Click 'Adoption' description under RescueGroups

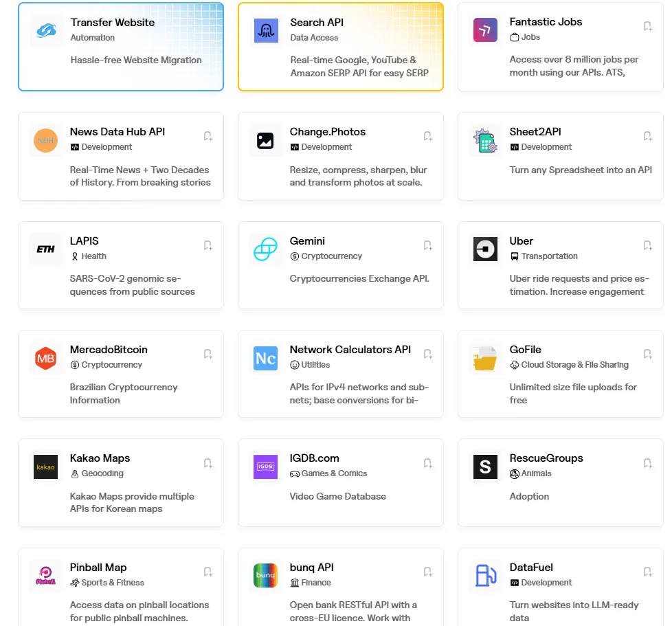click(529, 497)
